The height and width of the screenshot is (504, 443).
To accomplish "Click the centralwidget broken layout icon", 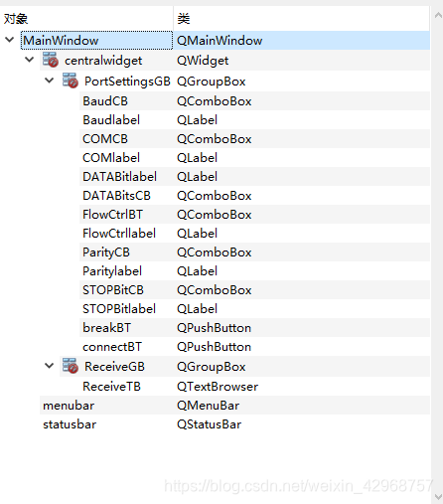I will tap(51, 60).
